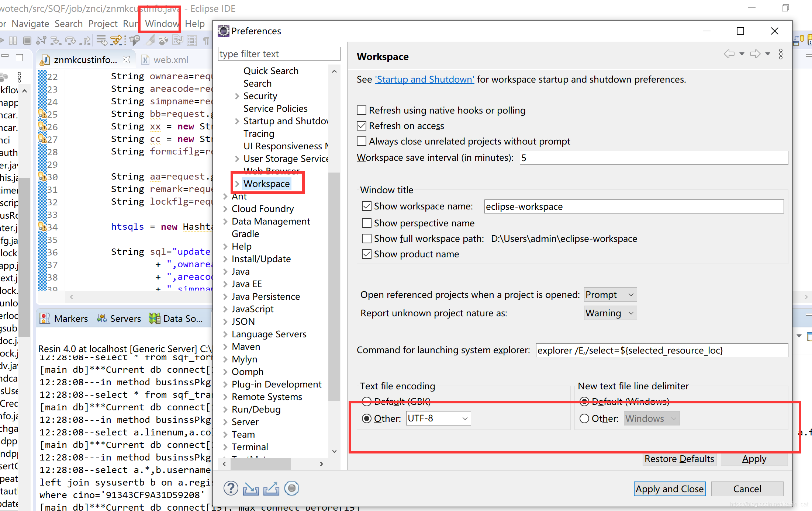Open the Window menu in Eclipse
Image resolution: width=812 pixels, height=511 pixels.
point(162,24)
